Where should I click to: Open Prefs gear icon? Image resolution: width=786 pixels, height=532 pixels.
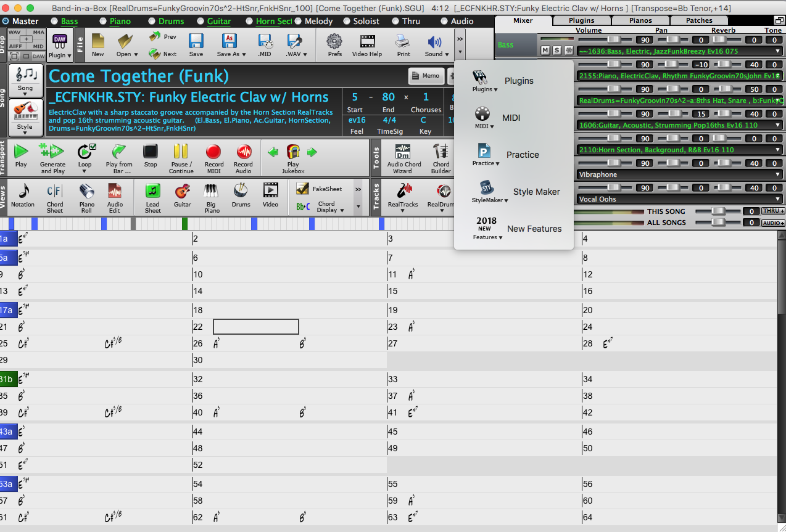pos(334,44)
